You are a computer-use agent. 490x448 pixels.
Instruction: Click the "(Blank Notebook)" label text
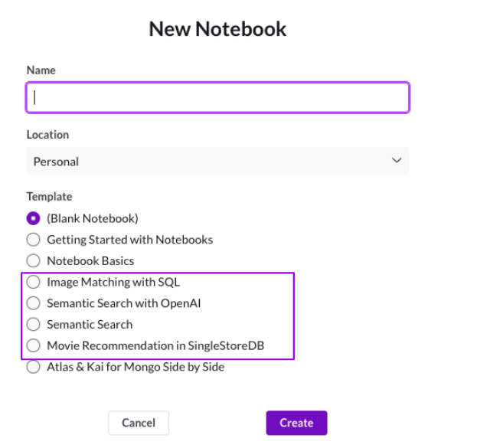pyautogui.click(x=93, y=218)
